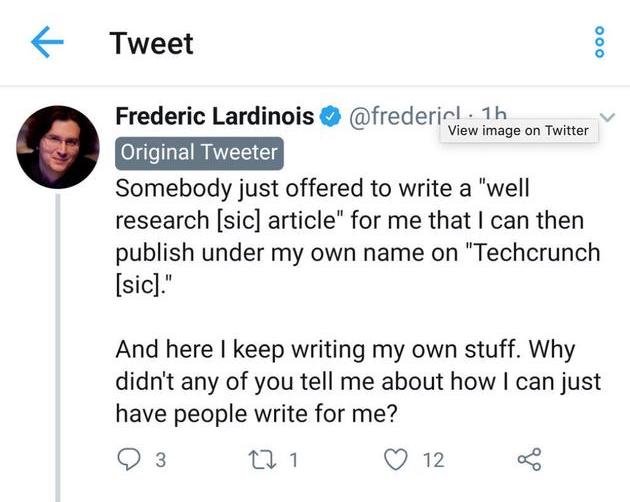630x502 pixels.
Task: Click the Frederic Lardinois display name
Action: (x=215, y=116)
